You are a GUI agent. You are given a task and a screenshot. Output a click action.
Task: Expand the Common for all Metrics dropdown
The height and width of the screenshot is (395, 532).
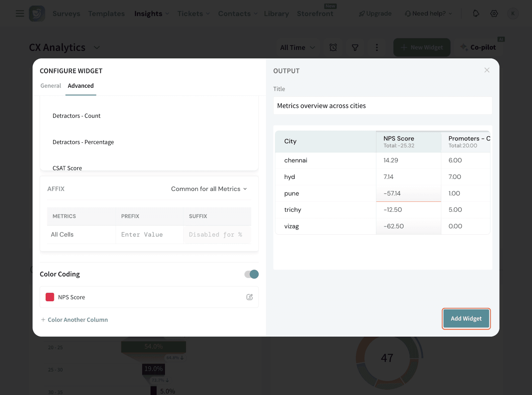[x=209, y=189]
